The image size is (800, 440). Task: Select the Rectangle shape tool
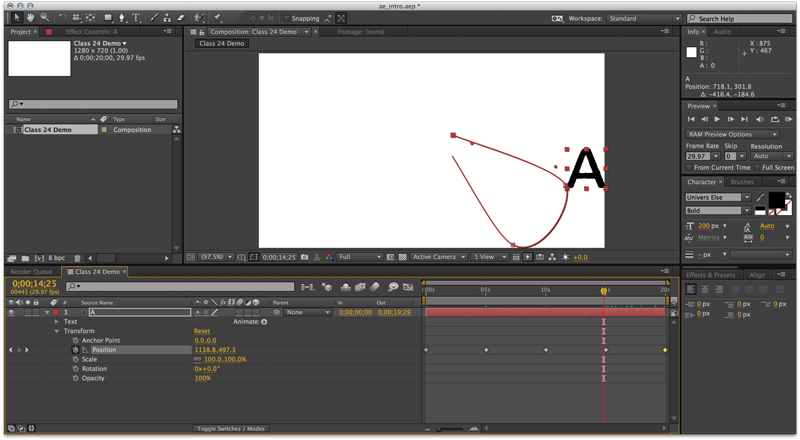pyautogui.click(x=108, y=18)
